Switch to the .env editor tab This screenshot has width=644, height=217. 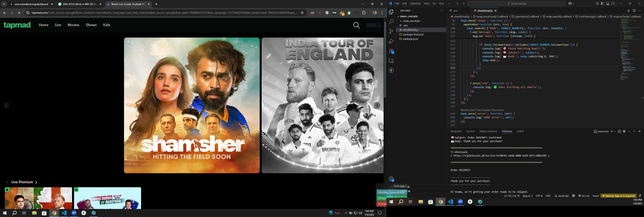click(455, 11)
